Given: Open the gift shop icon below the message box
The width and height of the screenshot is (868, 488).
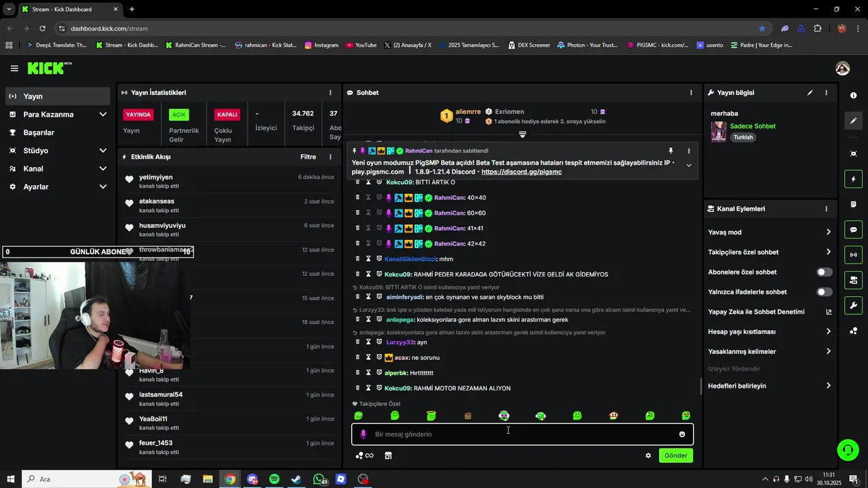Looking at the screenshot, I should pos(389,455).
